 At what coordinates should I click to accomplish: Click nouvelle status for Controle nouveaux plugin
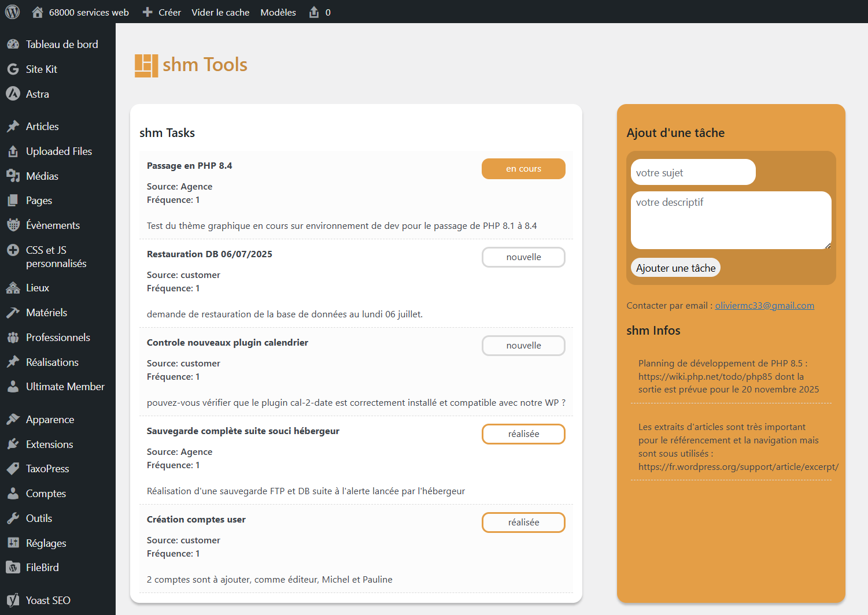(x=523, y=346)
